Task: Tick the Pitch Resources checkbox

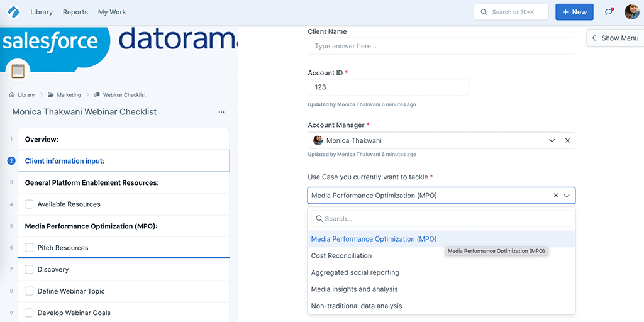Action: (x=29, y=248)
